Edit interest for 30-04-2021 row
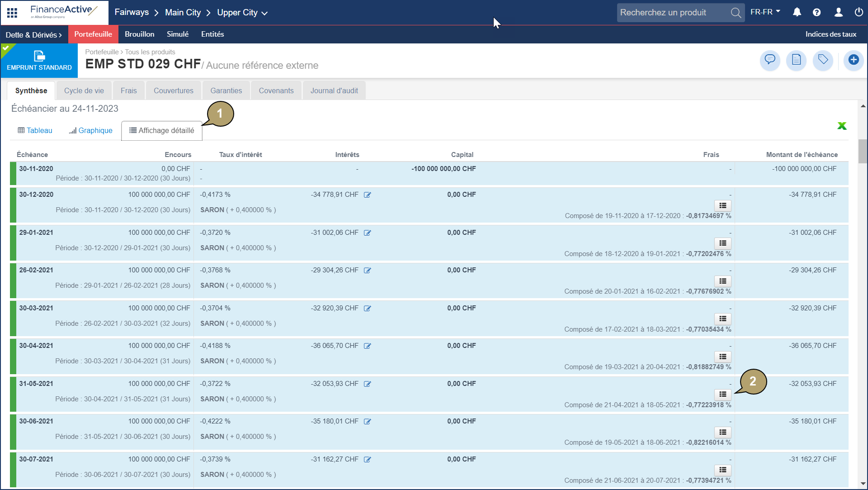Screen dimensions: 868x490 click(x=368, y=346)
